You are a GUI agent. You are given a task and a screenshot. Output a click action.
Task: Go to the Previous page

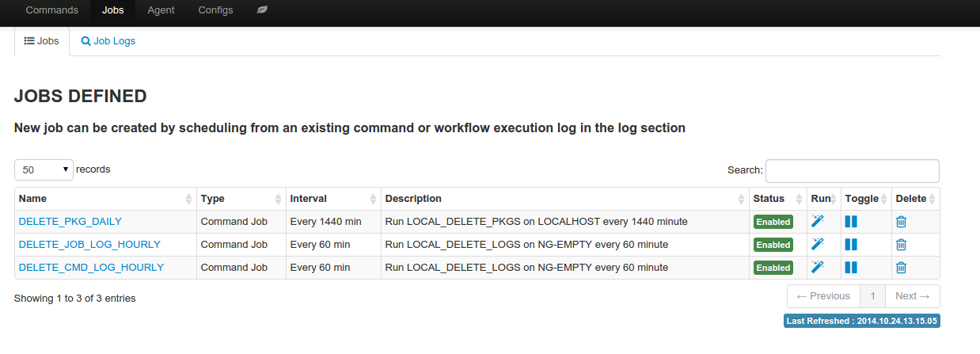[x=823, y=296]
